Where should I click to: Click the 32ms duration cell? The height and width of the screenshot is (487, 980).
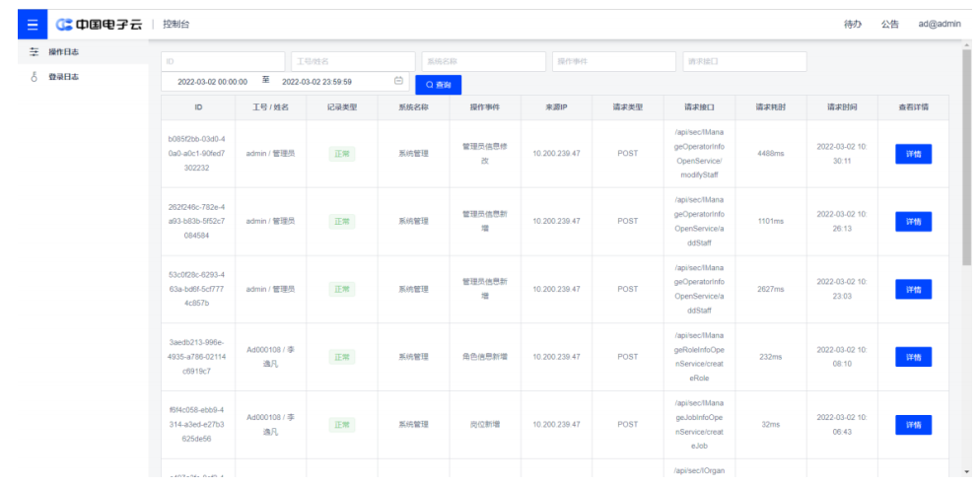coord(771,425)
